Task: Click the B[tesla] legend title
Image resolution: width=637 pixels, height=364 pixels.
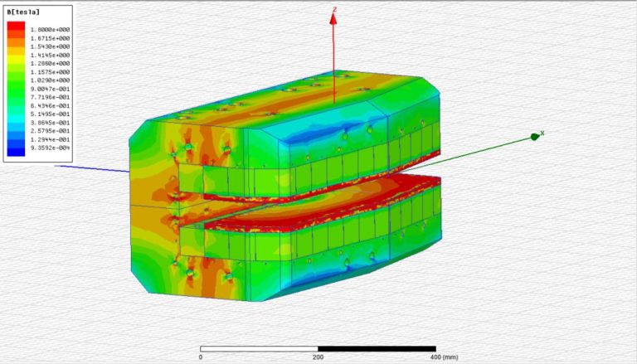Action: coord(20,12)
